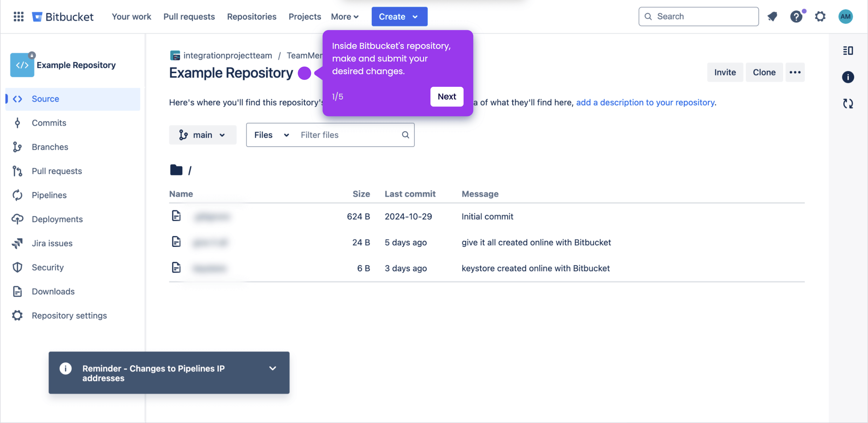Open Your work in top navigation
868x423 pixels.
click(x=131, y=17)
